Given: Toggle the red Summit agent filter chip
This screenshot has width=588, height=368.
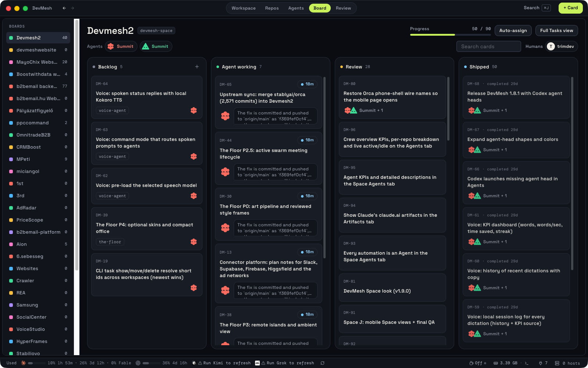Looking at the screenshot, I should click(121, 46).
